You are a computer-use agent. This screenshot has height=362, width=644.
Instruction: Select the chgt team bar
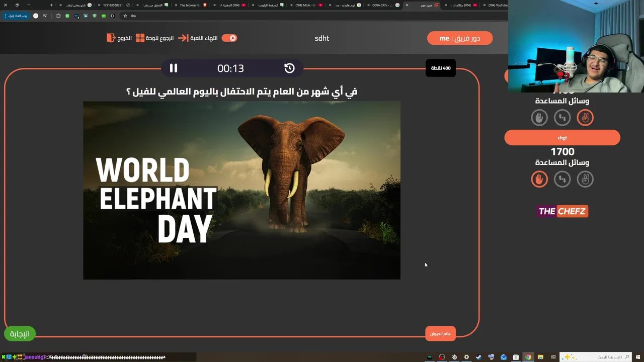(562, 137)
